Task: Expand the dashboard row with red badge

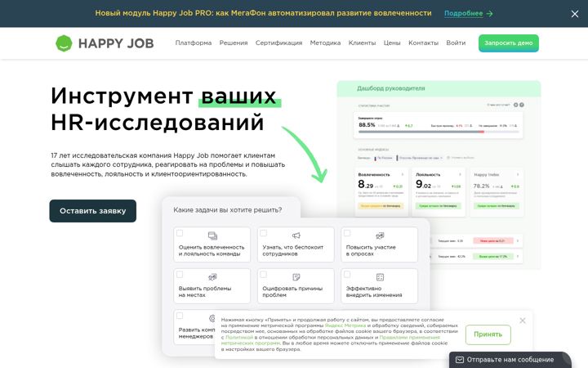Action: point(518,240)
